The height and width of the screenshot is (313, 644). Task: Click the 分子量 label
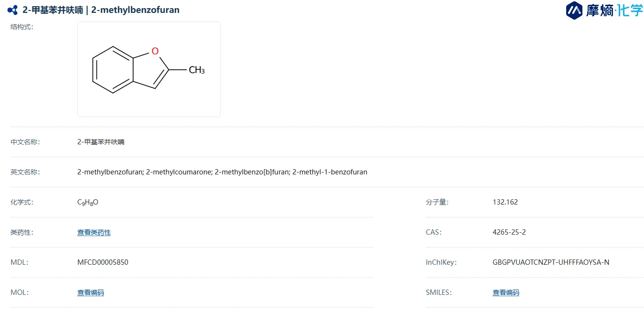click(437, 202)
